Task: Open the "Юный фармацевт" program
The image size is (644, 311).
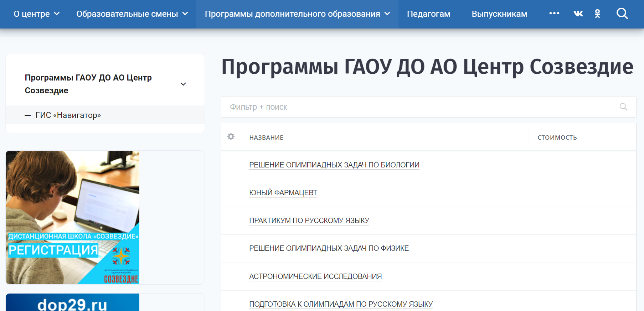Action: pyautogui.click(x=283, y=193)
